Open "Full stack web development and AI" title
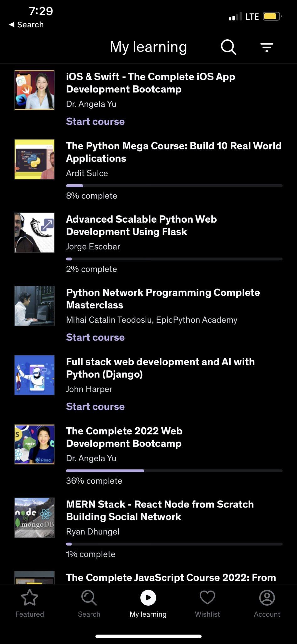The width and height of the screenshot is (297, 644). tap(160, 368)
